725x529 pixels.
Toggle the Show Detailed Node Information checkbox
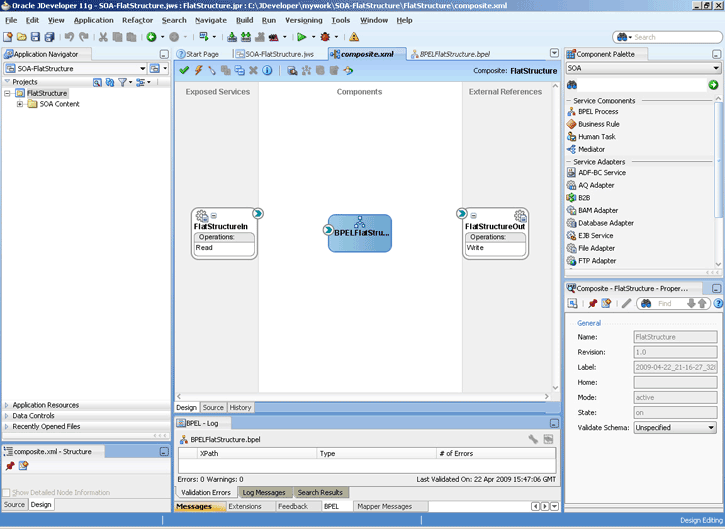click(x=7, y=492)
